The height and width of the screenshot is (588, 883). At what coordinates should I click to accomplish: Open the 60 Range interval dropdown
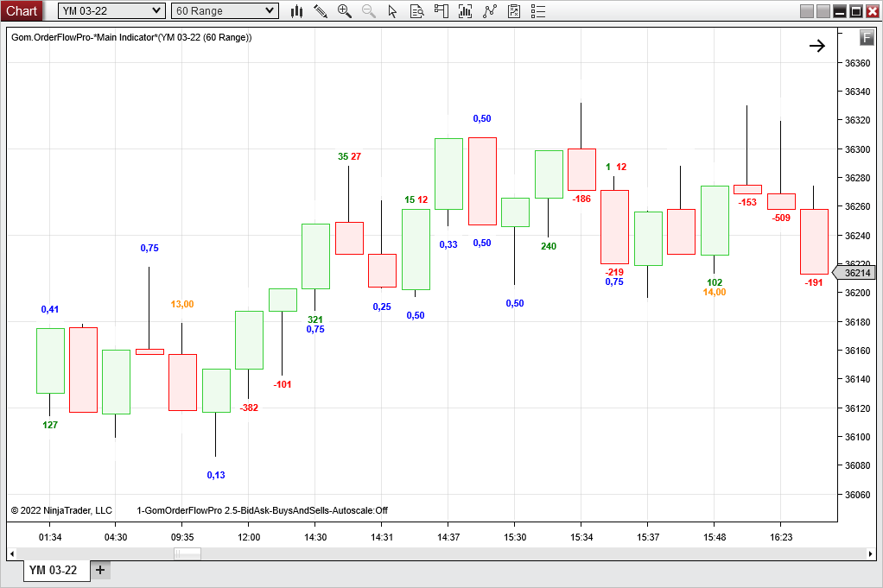223,10
